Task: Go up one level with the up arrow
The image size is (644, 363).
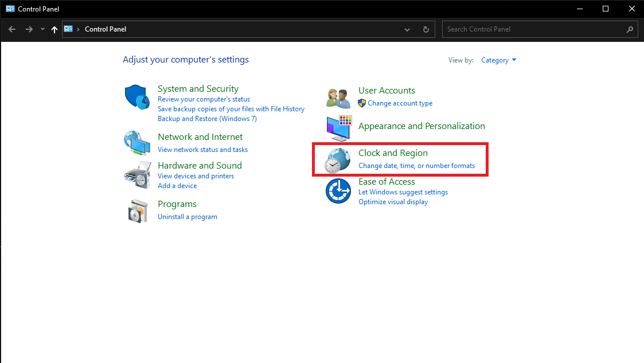Action: tap(54, 29)
